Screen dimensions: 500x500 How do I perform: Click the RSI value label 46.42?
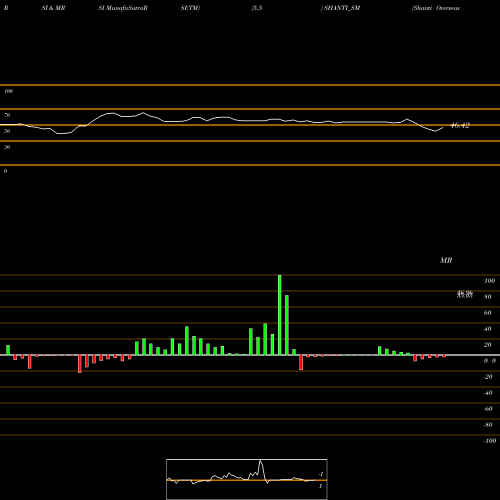coord(460,126)
